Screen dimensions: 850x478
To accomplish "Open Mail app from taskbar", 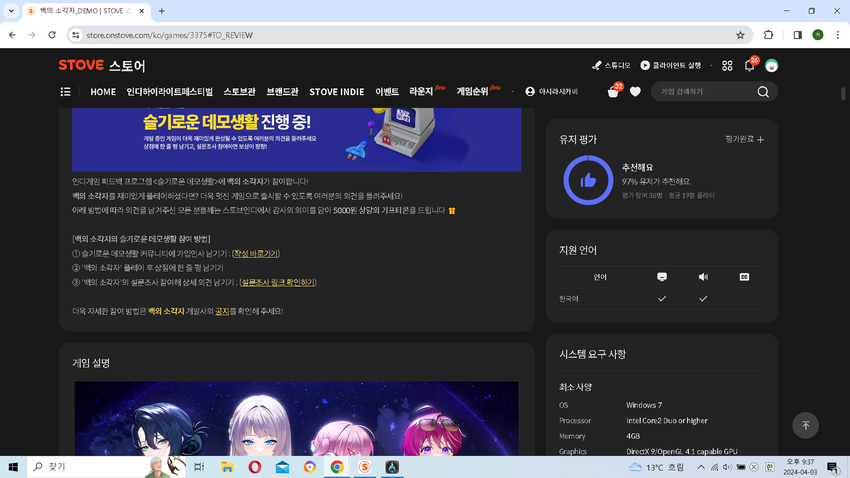I will pyautogui.click(x=282, y=467).
